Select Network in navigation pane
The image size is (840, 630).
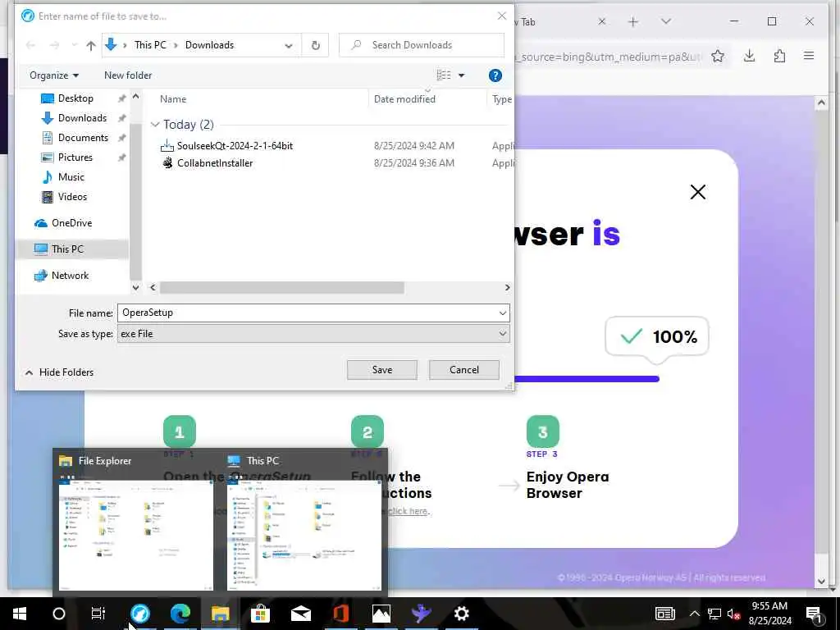[71, 276]
